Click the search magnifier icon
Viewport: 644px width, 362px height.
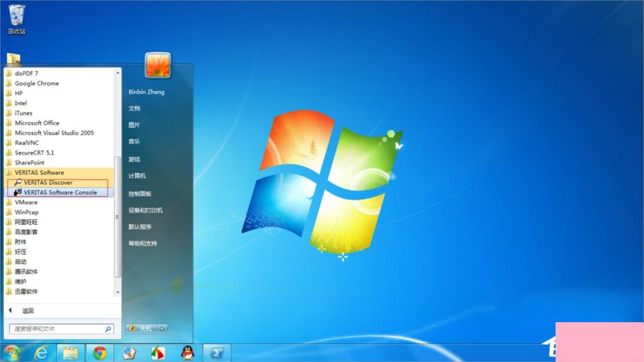click(108, 329)
